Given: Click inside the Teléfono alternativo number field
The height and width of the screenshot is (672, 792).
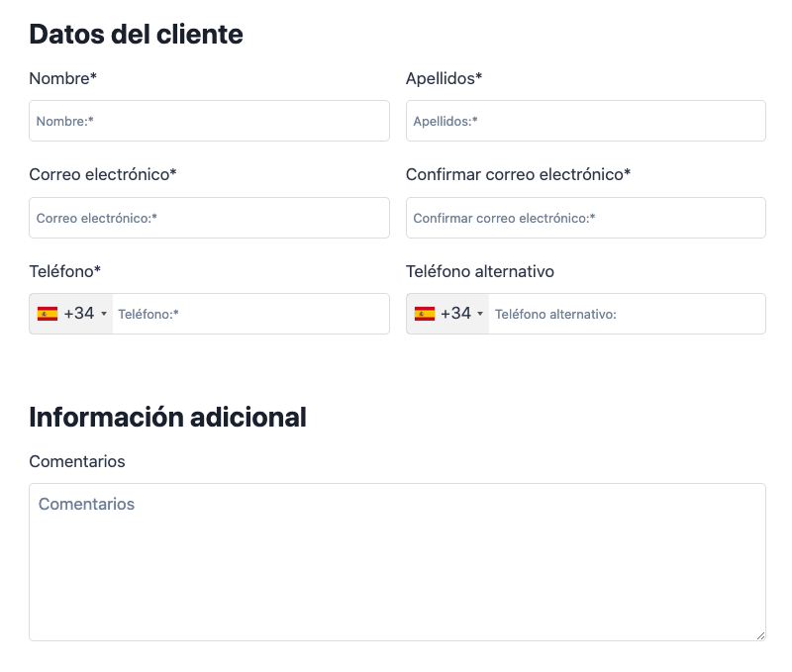Looking at the screenshot, I should 627,314.
